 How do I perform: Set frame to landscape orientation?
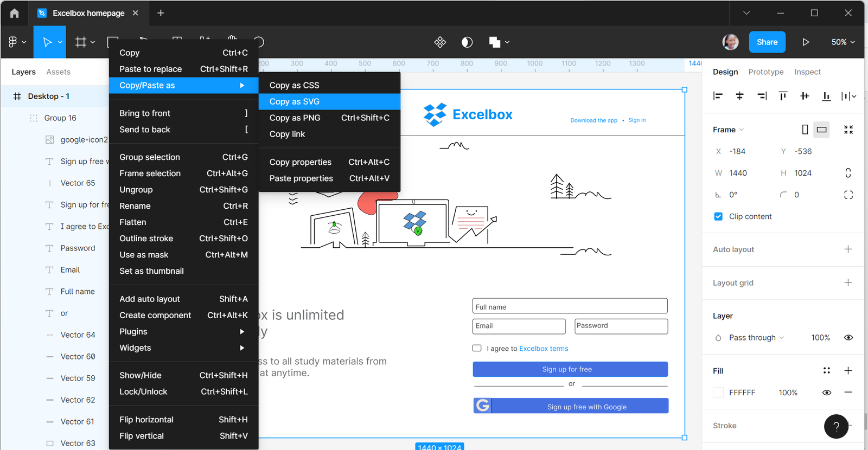click(821, 130)
